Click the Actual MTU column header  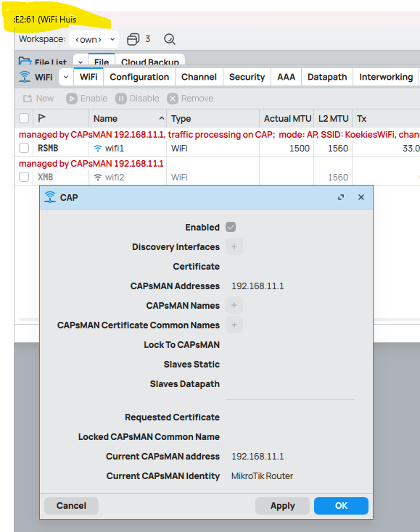[x=287, y=118]
